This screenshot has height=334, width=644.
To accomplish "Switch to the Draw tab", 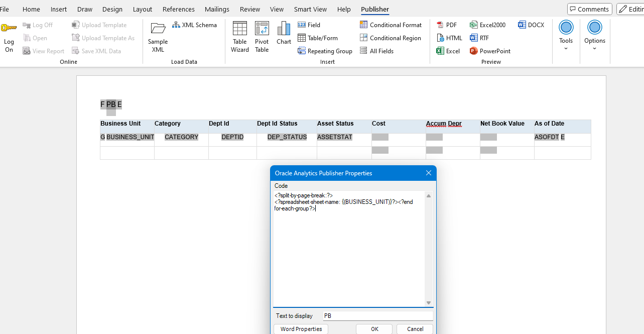I will click(x=84, y=9).
